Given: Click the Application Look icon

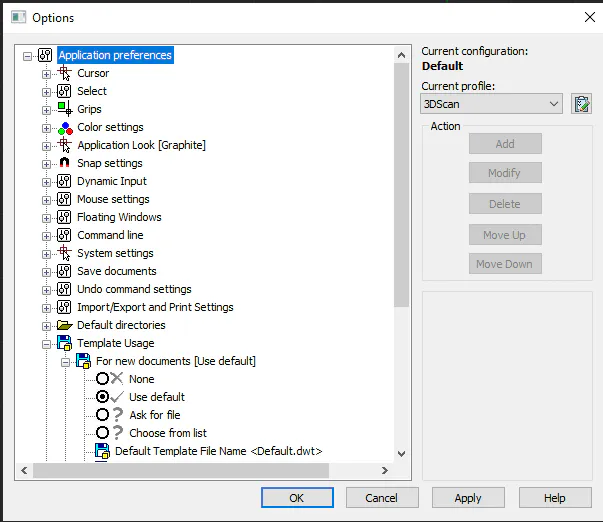Looking at the screenshot, I should pos(64,145).
